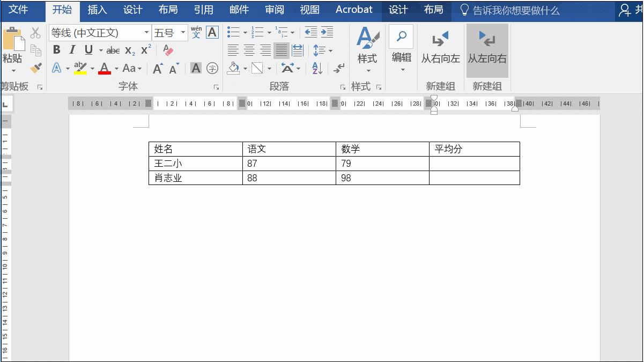Select the italic formatting icon
Image resolution: width=644 pixels, height=362 pixels.
[71, 50]
